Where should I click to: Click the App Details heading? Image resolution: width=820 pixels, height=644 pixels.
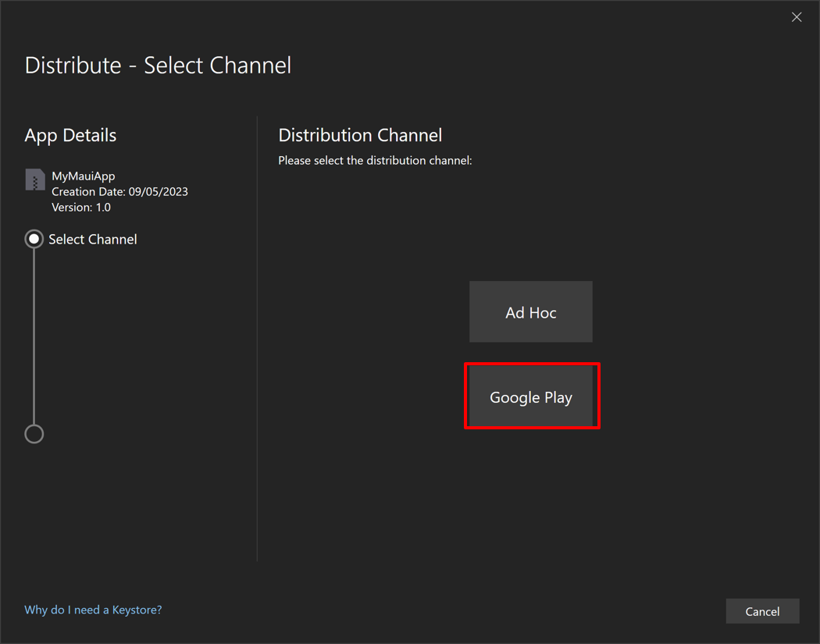pyautogui.click(x=70, y=135)
